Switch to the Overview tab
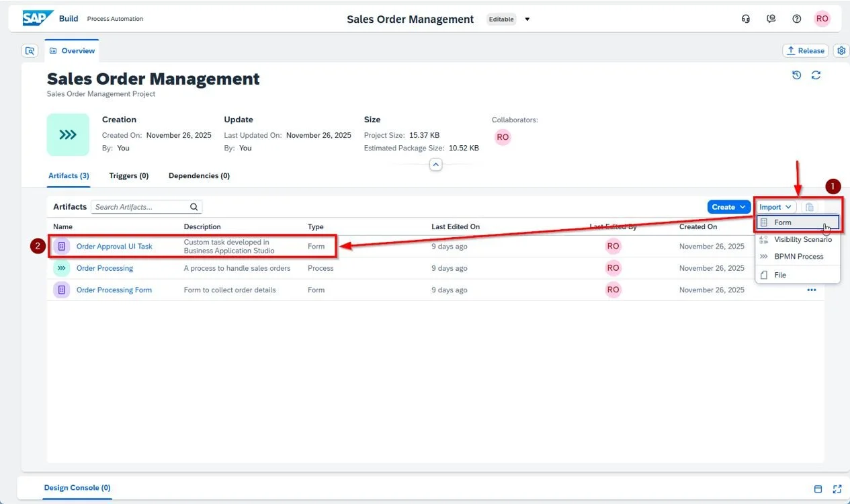The width and height of the screenshot is (850, 504). click(x=72, y=50)
